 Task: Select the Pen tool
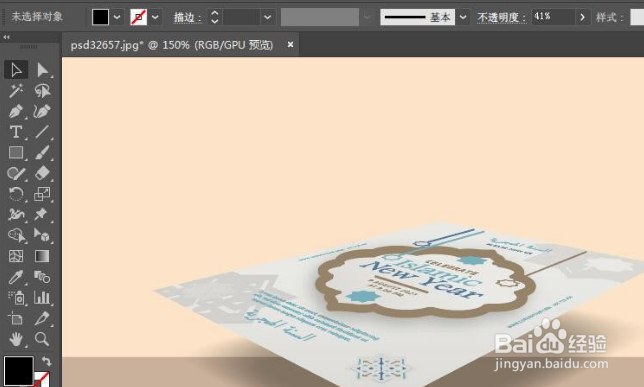click(x=16, y=111)
